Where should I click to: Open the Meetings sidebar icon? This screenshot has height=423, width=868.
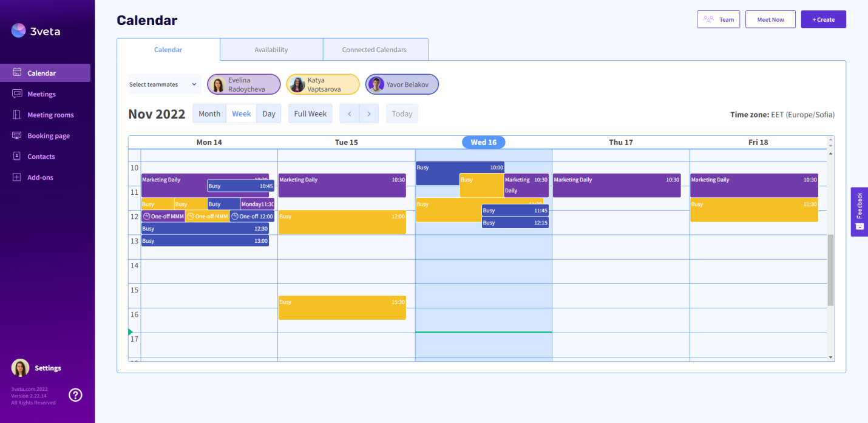click(18, 93)
